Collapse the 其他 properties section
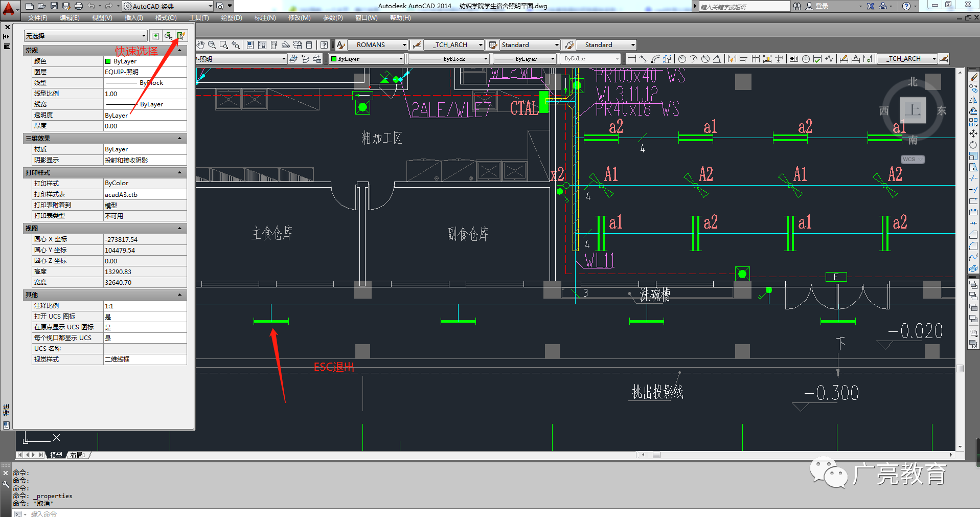The height and width of the screenshot is (517, 980). (x=180, y=295)
